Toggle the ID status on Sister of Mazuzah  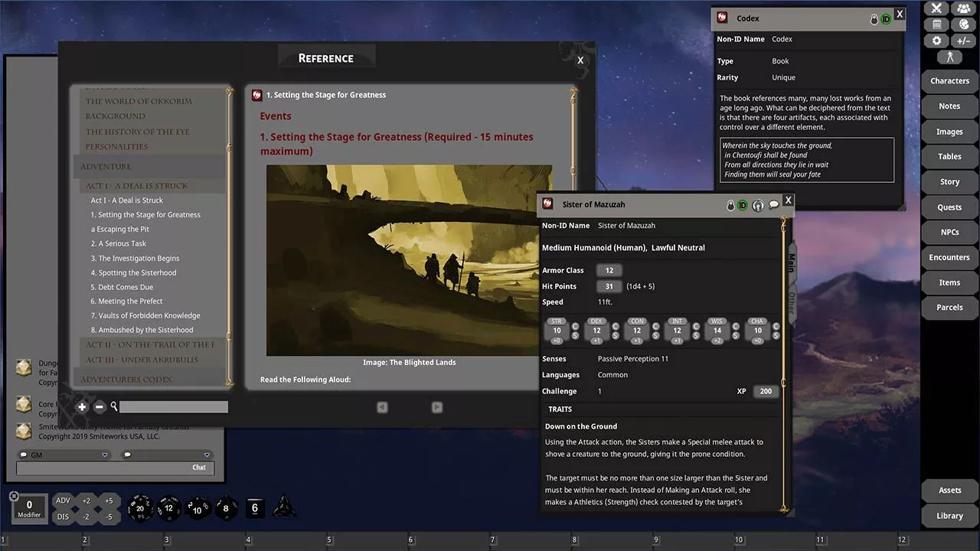pyautogui.click(x=743, y=205)
